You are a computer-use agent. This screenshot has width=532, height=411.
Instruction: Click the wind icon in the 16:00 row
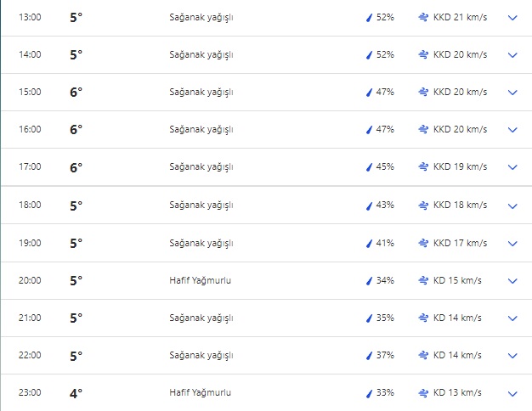(422, 129)
